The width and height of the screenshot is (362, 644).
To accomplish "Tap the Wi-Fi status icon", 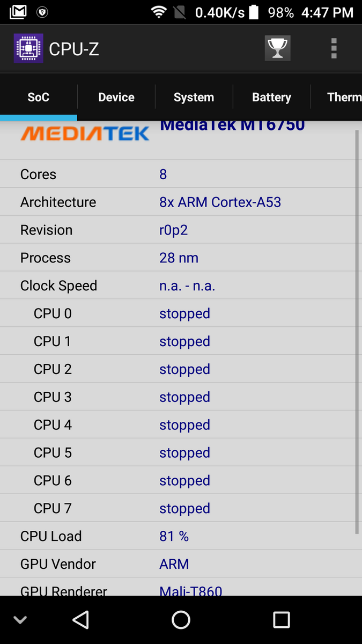I will 159,12.
